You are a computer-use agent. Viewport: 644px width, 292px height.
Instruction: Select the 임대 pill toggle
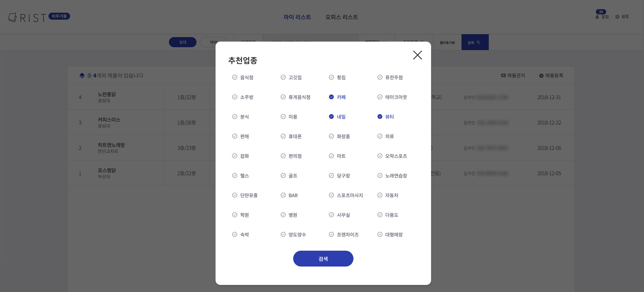coord(183,42)
